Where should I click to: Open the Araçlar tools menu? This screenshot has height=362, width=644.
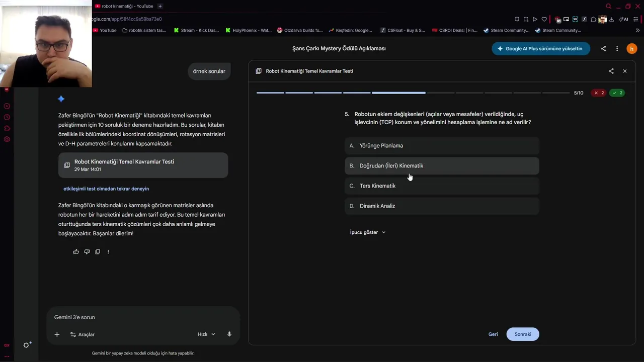82,334
